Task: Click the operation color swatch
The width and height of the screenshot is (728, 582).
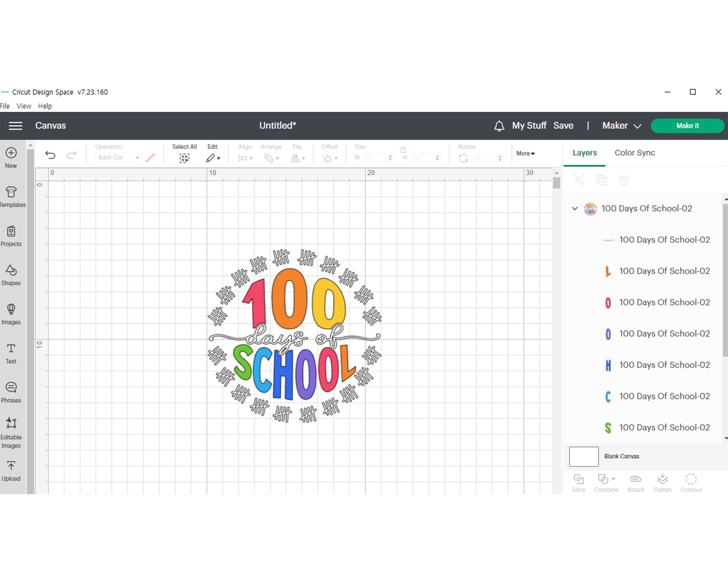Action: pyautogui.click(x=150, y=157)
